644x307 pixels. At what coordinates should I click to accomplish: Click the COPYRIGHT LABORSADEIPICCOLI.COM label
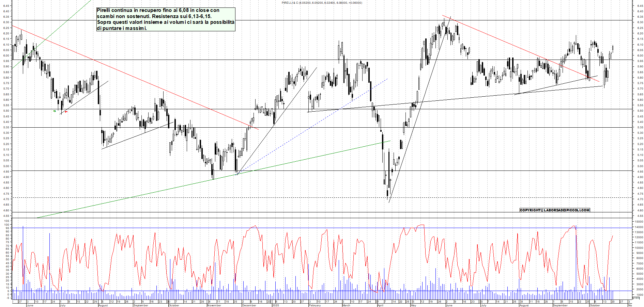tap(554, 210)
